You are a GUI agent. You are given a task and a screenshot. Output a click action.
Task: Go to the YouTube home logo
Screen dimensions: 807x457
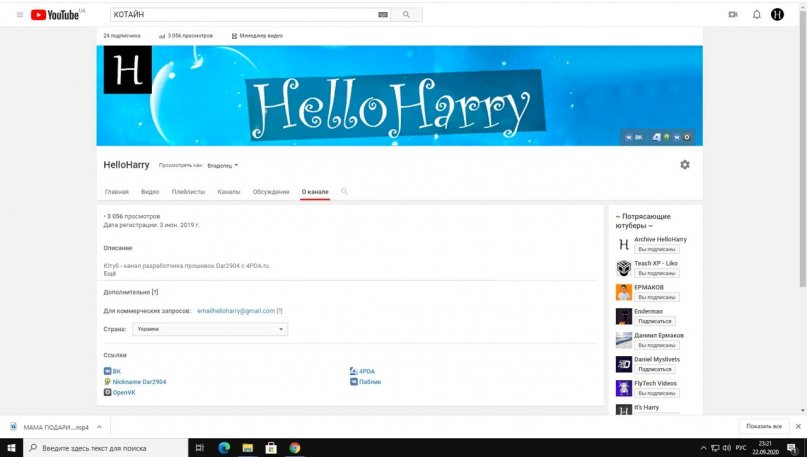click(x=55, y=15)
